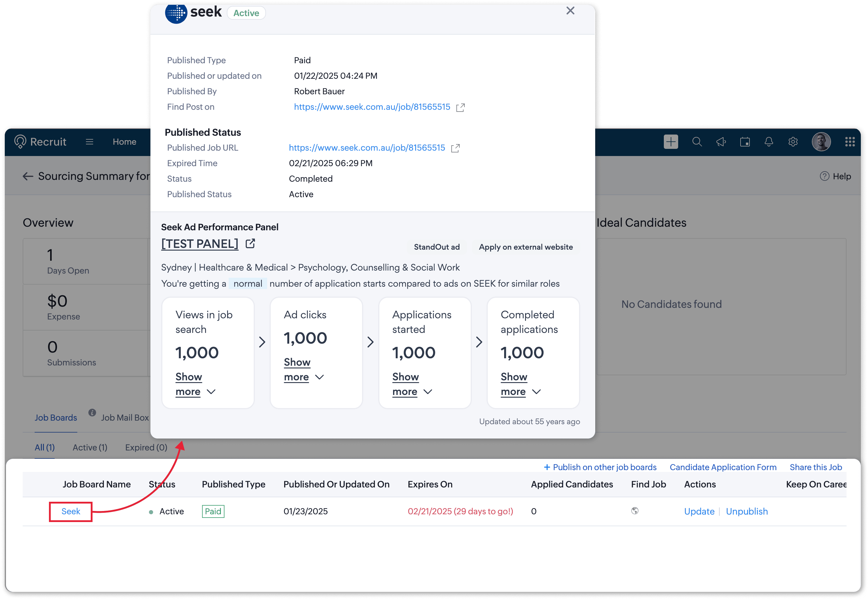The width and height of the screenshot is (868, 599).
Task: Open the apps grid icon
Action: (x=850, y=142)
